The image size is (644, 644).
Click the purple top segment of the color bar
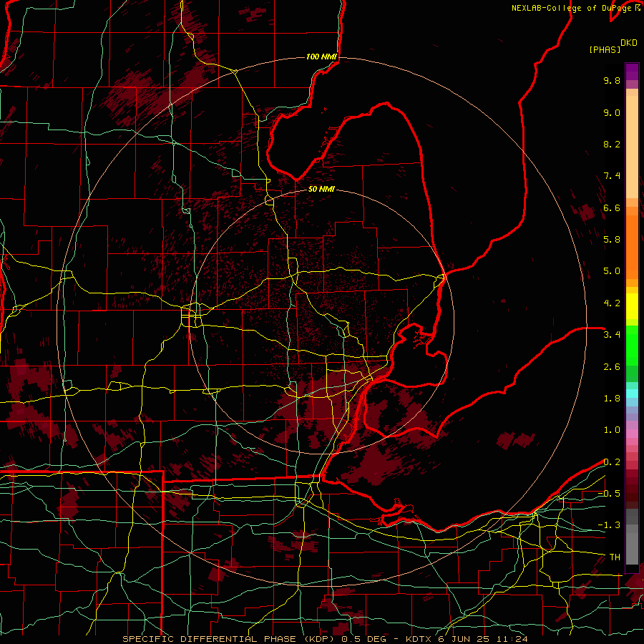click(632, 72)
